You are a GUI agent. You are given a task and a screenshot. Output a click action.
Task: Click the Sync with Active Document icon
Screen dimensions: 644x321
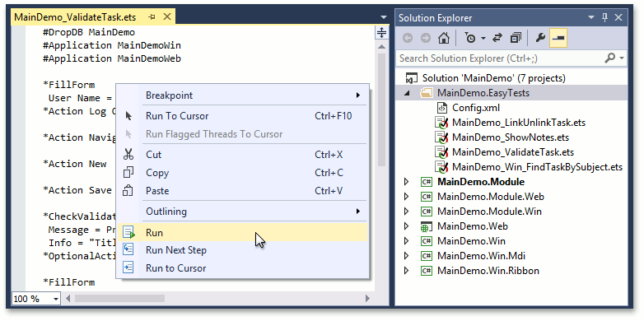(x=497, y=38)
